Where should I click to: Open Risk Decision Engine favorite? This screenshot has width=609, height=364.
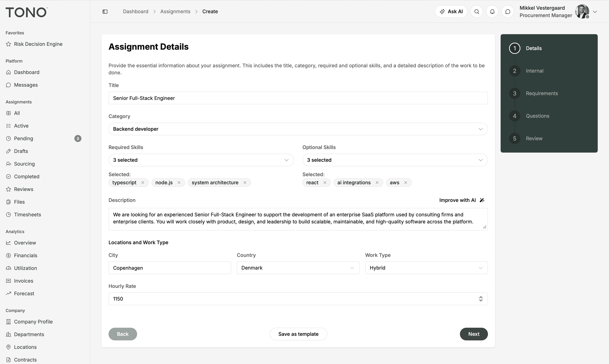click(34, 44)
